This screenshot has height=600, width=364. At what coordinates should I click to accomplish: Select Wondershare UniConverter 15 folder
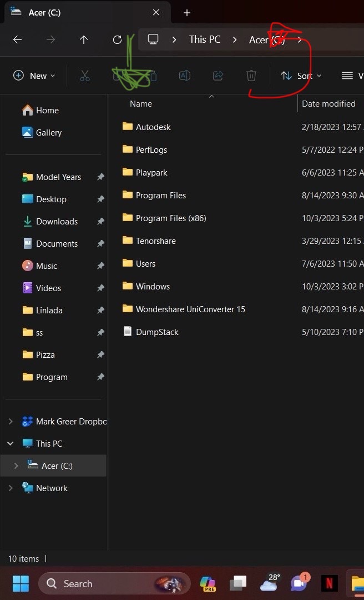(184, 309)
